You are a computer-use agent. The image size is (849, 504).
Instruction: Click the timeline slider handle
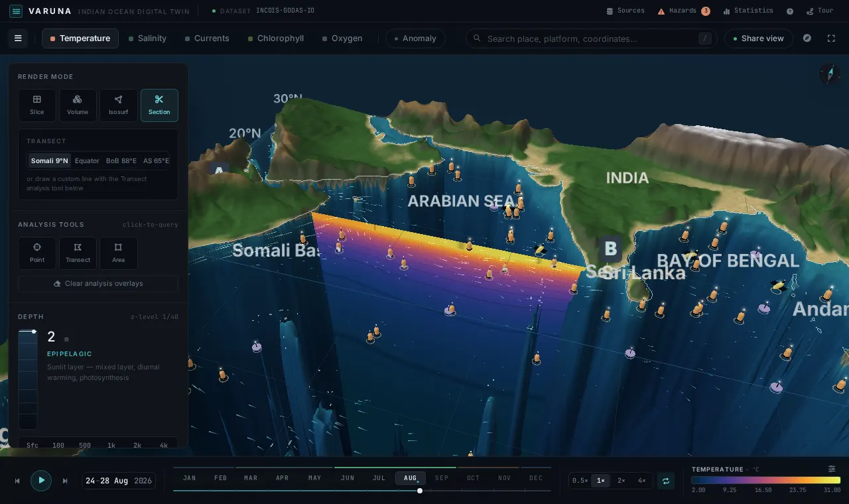[x=420, y=491]
